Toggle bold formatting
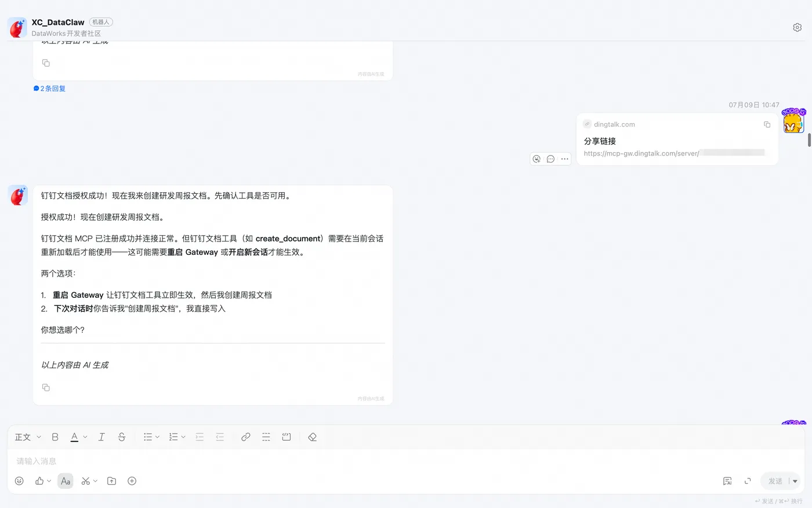 point(55,437)
